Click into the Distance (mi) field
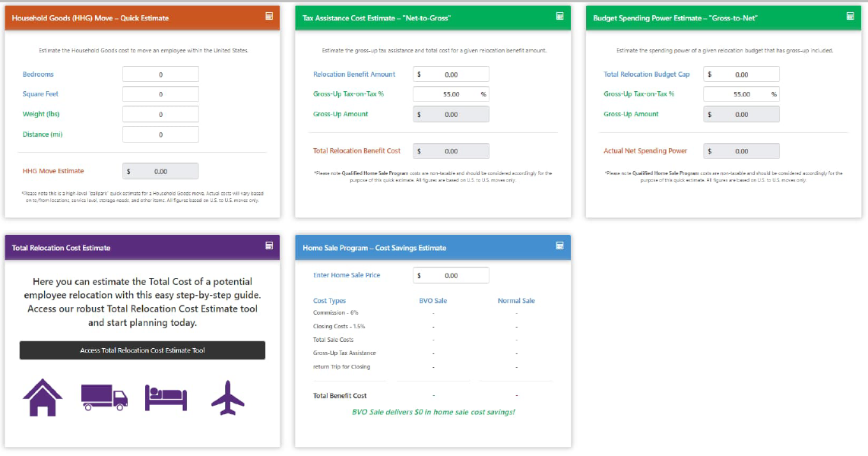The width and height of the screenshot is (868, 456). [x=160, y=135]
